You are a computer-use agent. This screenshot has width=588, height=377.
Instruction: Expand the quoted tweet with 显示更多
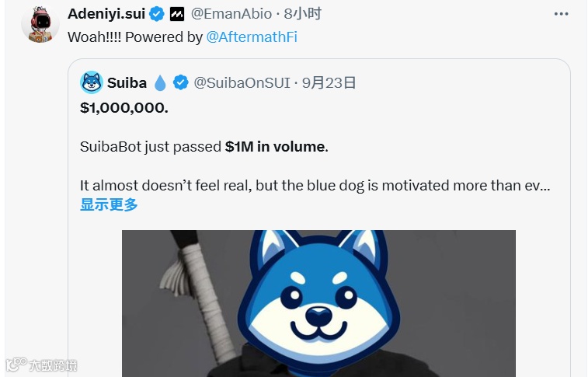109,204
